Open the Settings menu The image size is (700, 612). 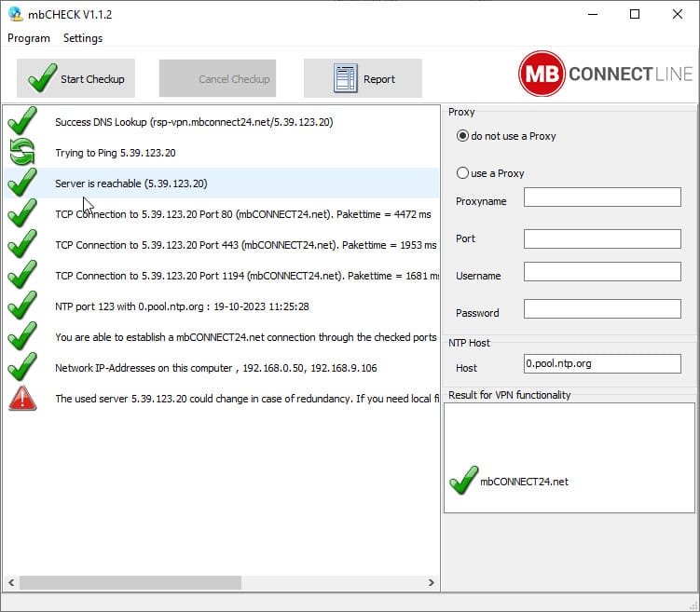click(x=83, y=38)
